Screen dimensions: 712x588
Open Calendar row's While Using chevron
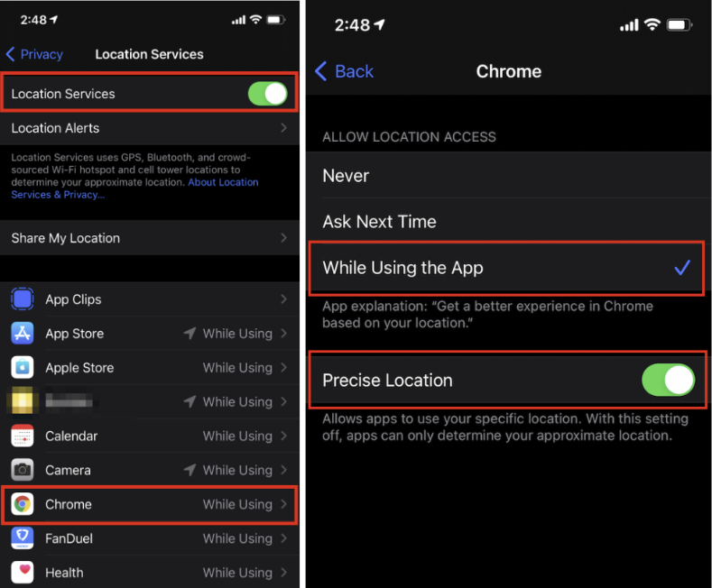(283, 436)
